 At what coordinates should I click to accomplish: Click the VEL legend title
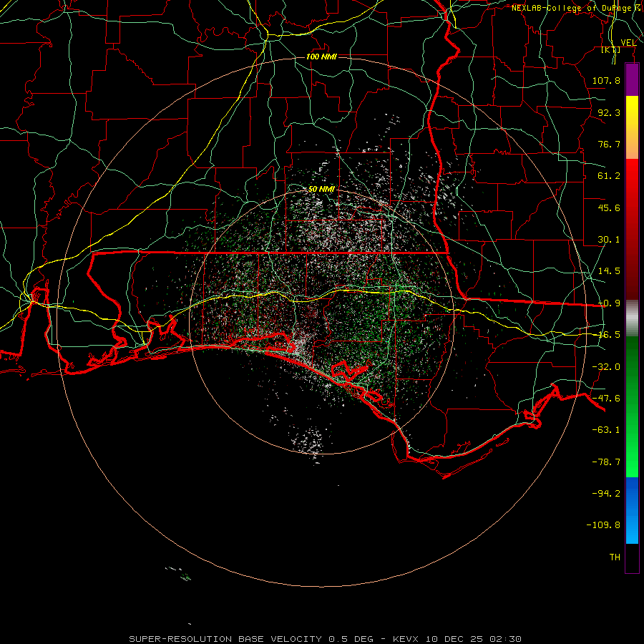pyautogui.click(x=628, y=42)
